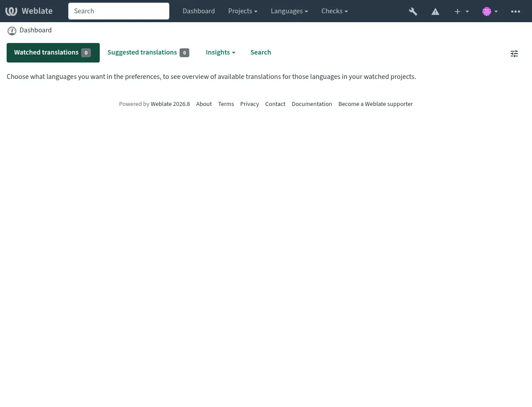This screenshot has width=532, height=407.
Task: Open the green Search tab
Action: 261,53
